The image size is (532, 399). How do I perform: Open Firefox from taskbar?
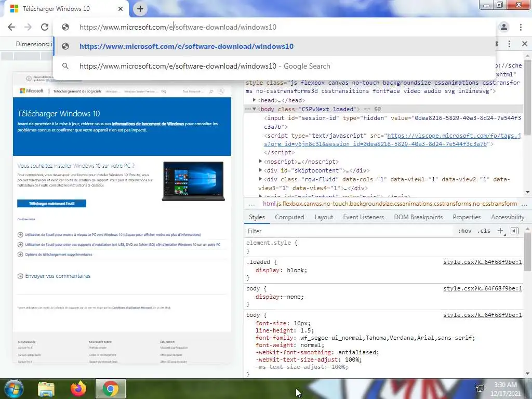(x=78, y=389)
